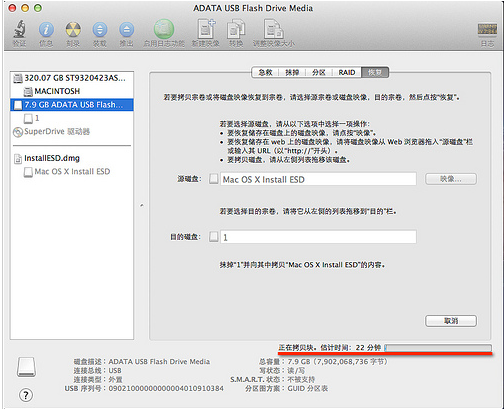Screen dimensions: 504x409
Task: Open the New Image toolbar icon
Action: (x=206, y=29)
